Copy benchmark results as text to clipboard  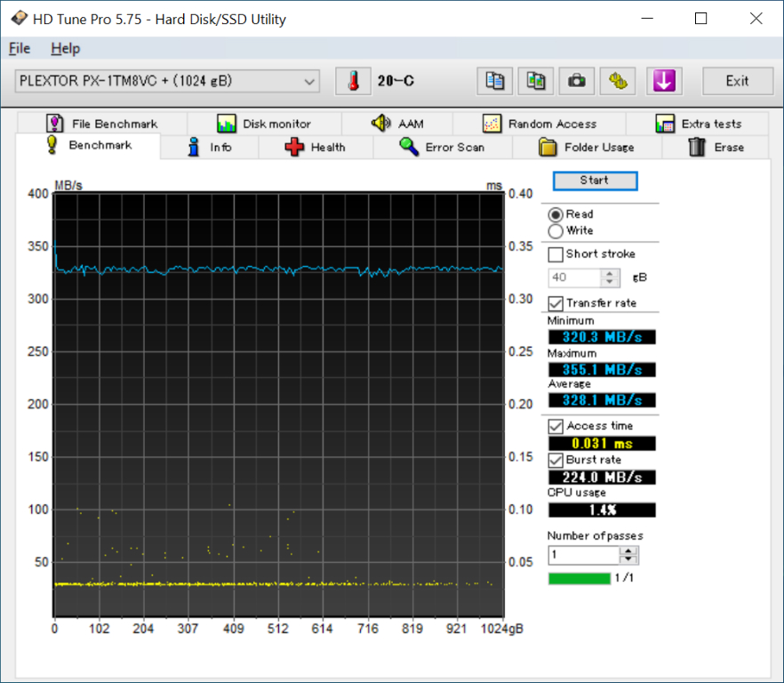click(494, 81)
